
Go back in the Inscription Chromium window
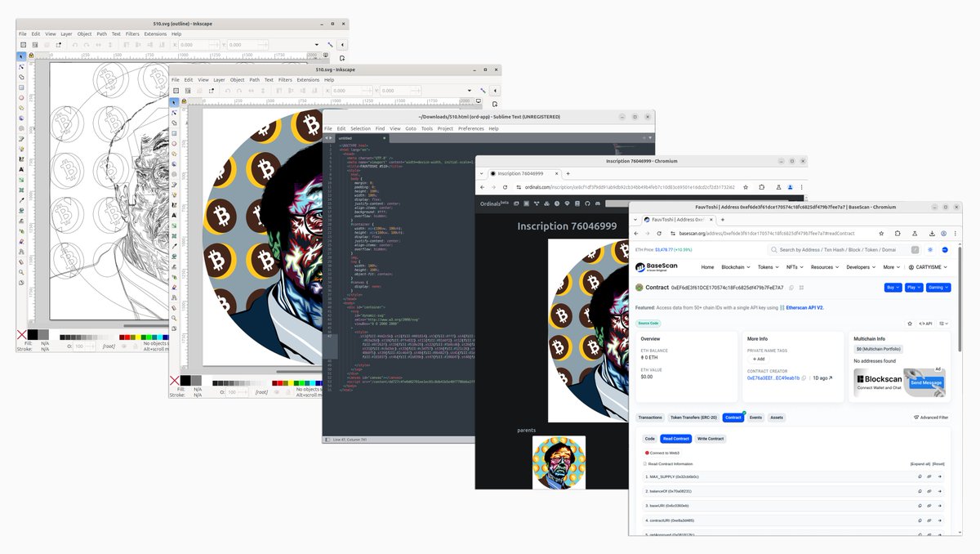[481, 187]
